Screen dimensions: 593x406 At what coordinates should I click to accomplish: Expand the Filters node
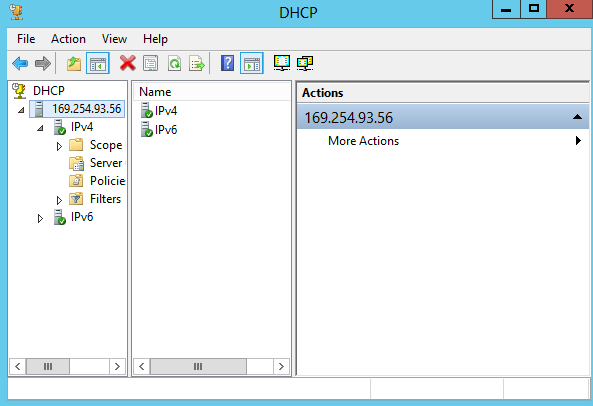coord(59,200)
